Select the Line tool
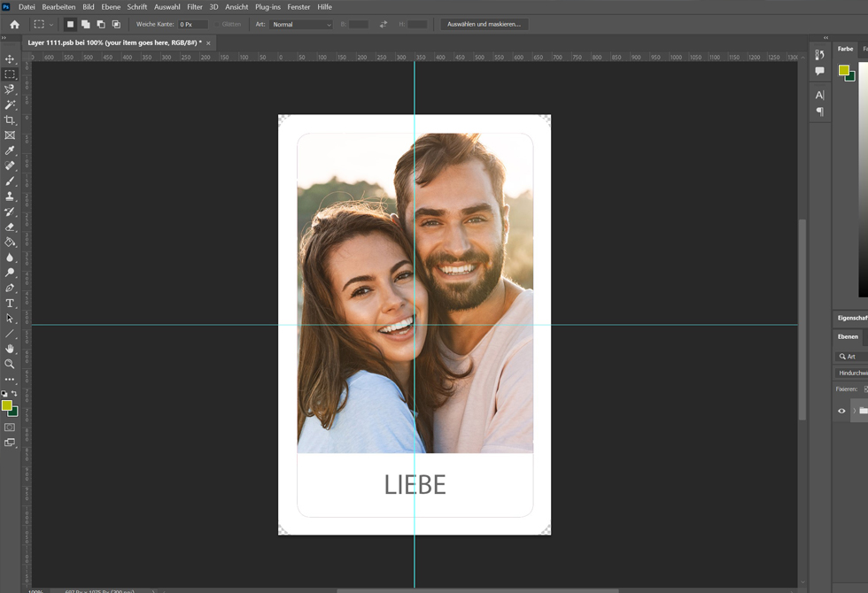Screen dimensions: 868x593 10,334
